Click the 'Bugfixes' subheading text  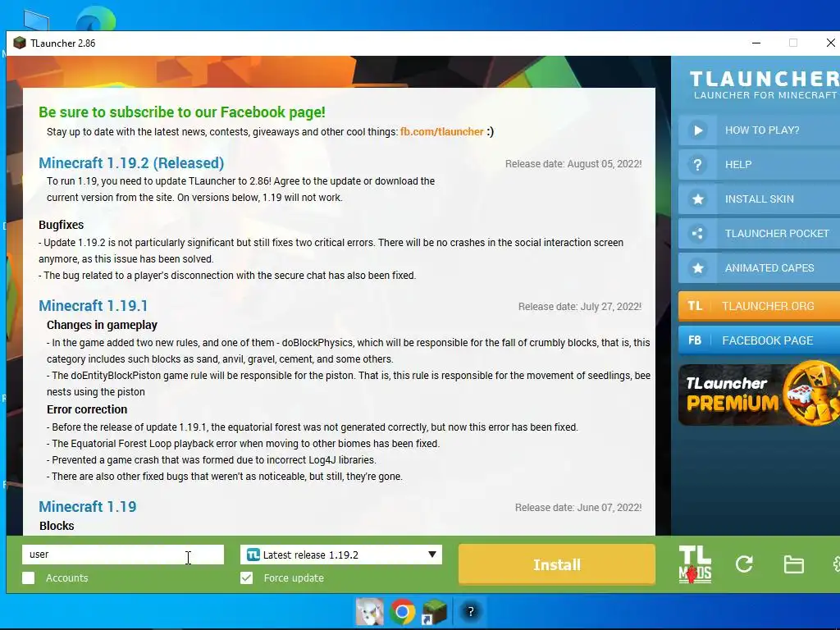click(x=61, y=225)
